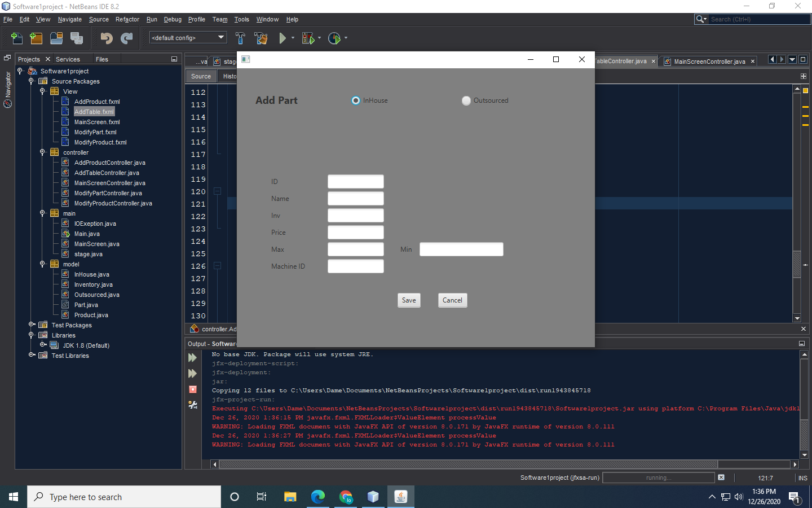The width and height of the screenshot is (812, 508).
Task: Select the InHouse radio button
Action: pos(355,100)
